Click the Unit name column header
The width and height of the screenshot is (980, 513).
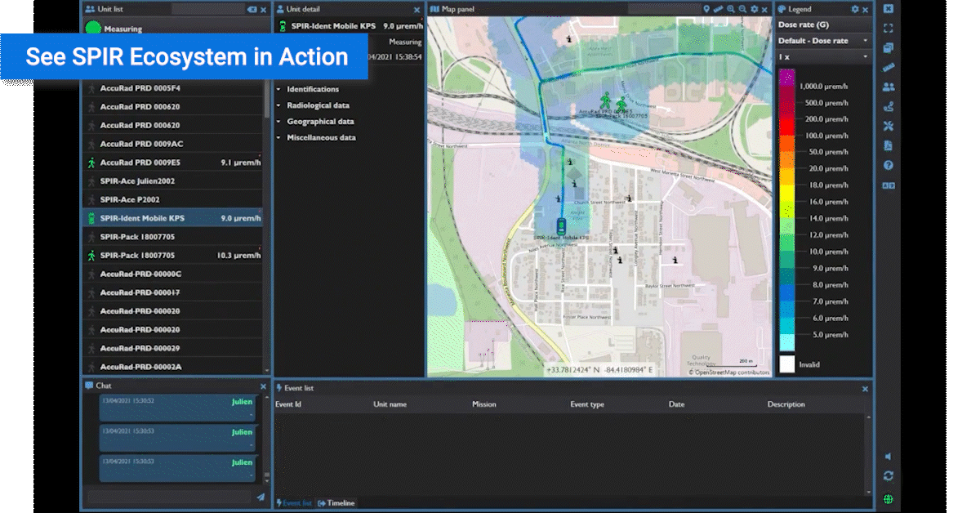tap(390, 404)
